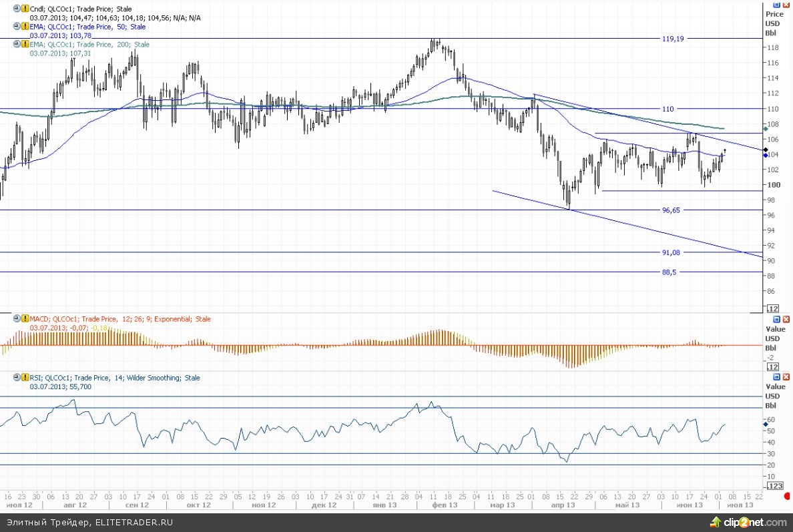Click the clock icon beside Cndl legend
The image size is (793, 532).
click(x=17, y=9)
